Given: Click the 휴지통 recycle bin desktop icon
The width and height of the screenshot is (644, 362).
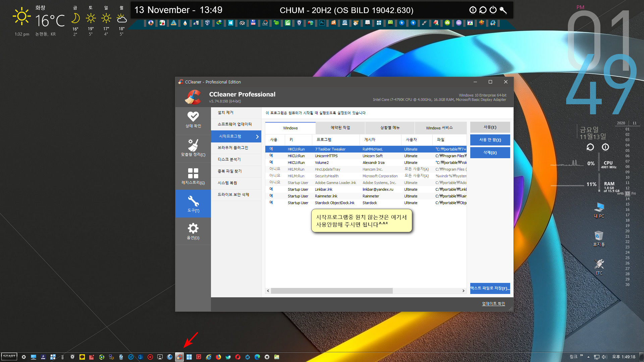Looking at the screenshot, I should pyautogui.click(x=599, y=239).
